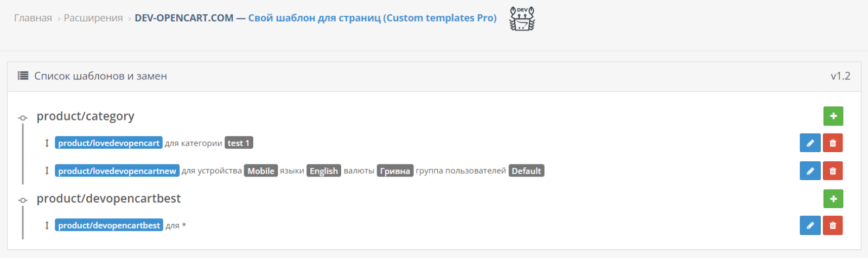Screen dimensions: 868x258
Task: Click the product/category group heading
Action: (x=85, y=116)
